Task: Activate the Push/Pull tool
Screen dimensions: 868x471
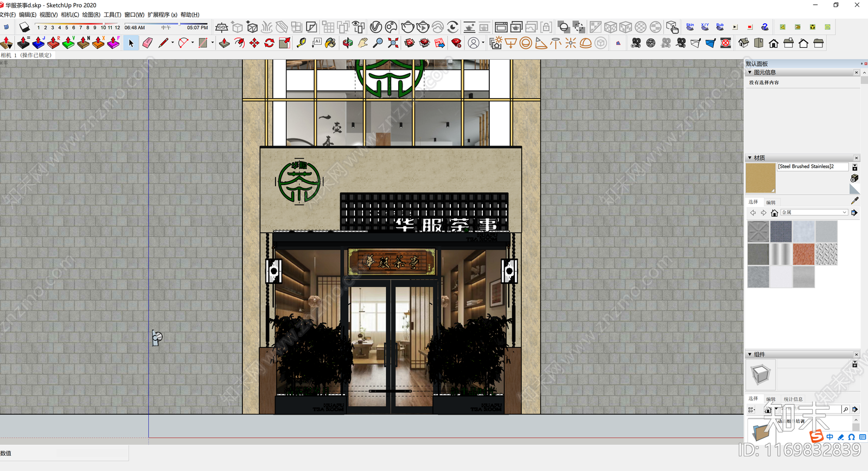Action: coord(224,43)
